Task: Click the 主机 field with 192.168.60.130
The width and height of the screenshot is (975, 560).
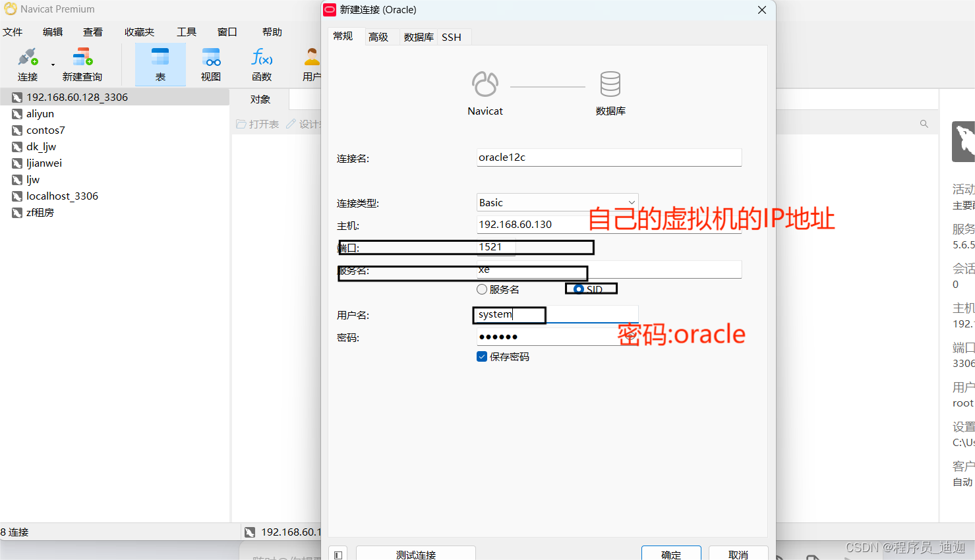Action: tap(609, 225)
